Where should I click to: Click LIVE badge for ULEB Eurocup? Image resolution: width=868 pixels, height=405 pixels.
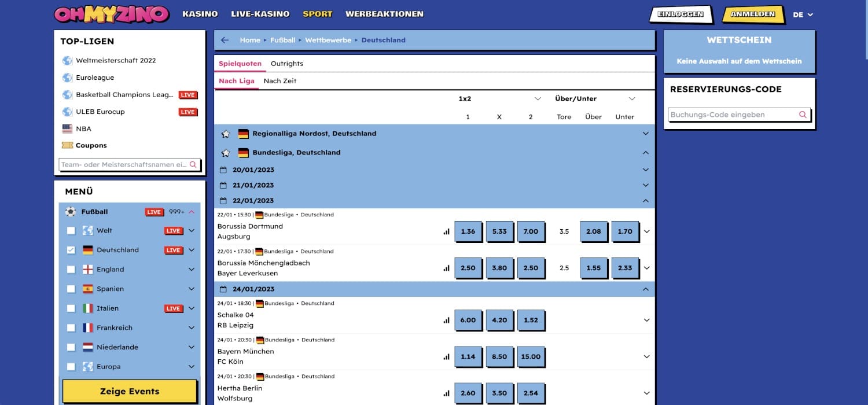[x=187, y=112]
